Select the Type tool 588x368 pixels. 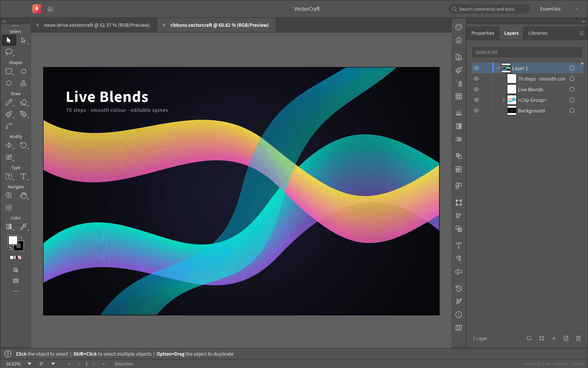click(x=24, y=176)
